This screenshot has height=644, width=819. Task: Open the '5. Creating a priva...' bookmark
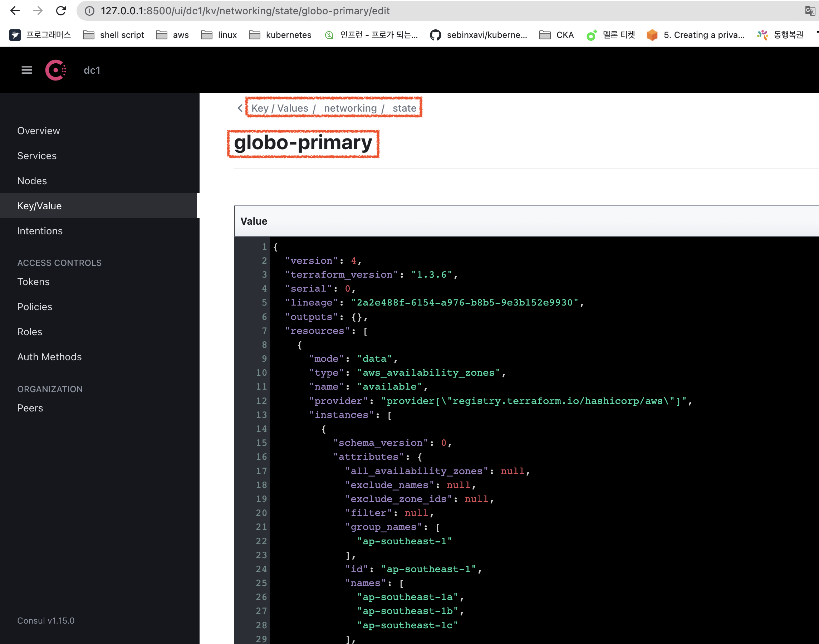tap(696, 35)
